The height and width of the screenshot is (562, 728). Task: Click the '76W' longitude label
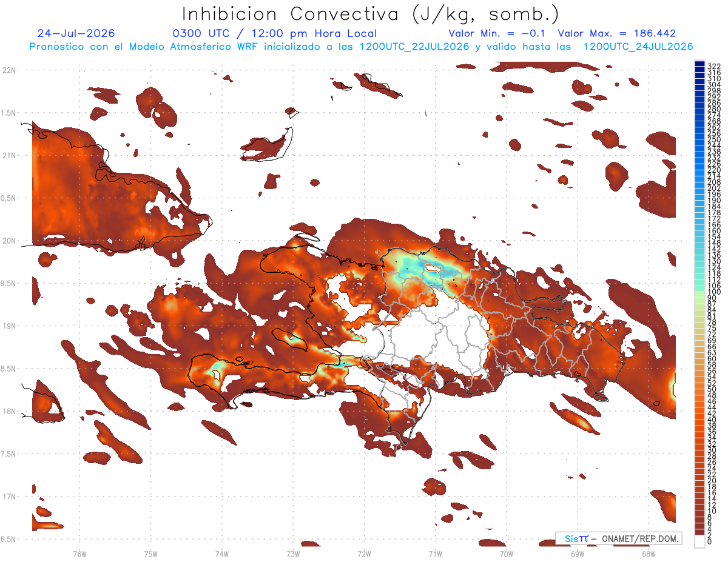click(x=79, y=553)
